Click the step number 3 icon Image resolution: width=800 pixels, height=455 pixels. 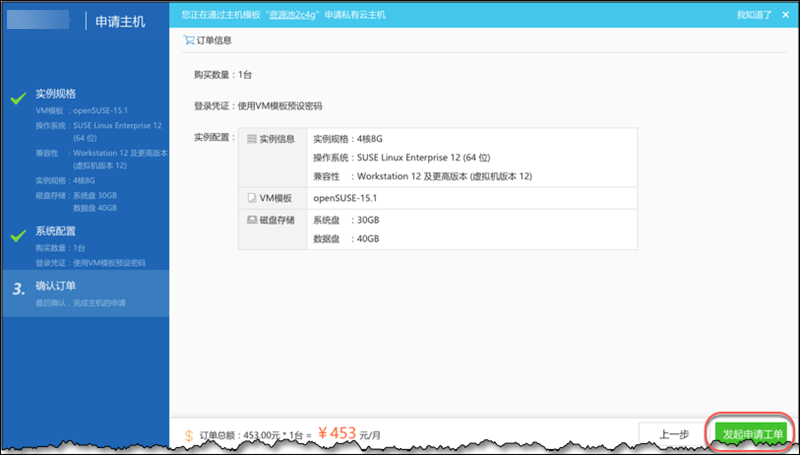[x=18, y=290]
